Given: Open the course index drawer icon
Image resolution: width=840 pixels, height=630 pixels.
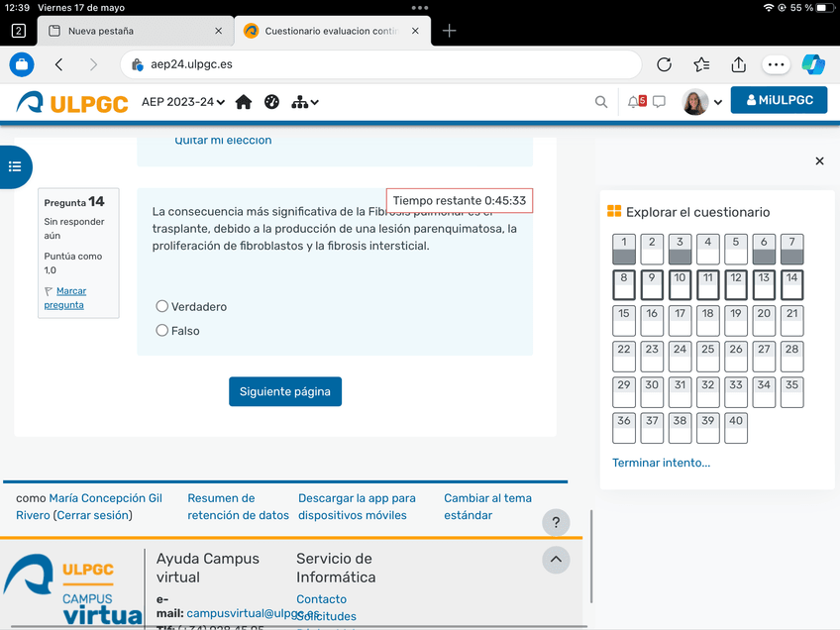Looking at the screenshot, I should [x=15, y=166].
